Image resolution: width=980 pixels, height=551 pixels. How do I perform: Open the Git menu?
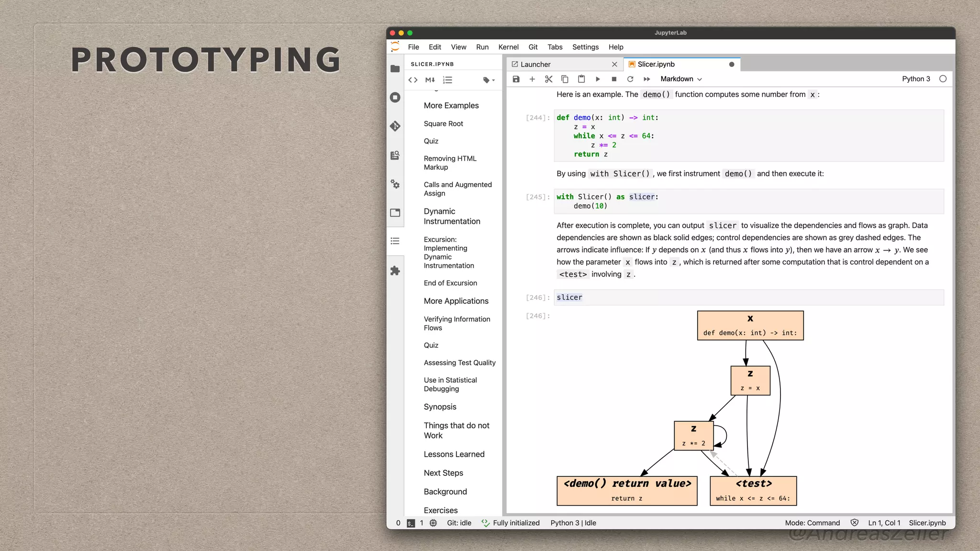point(533,47)
